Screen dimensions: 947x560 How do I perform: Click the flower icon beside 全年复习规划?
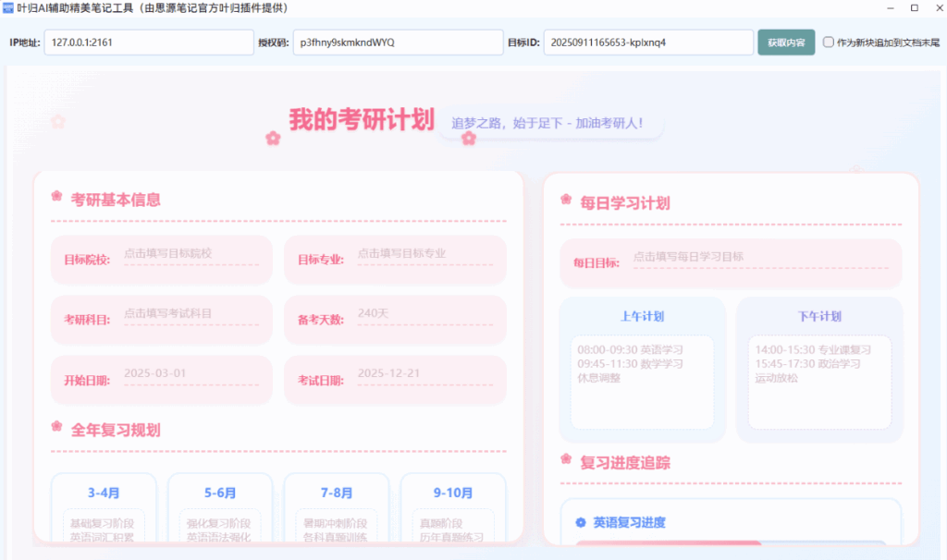point(56,427)
